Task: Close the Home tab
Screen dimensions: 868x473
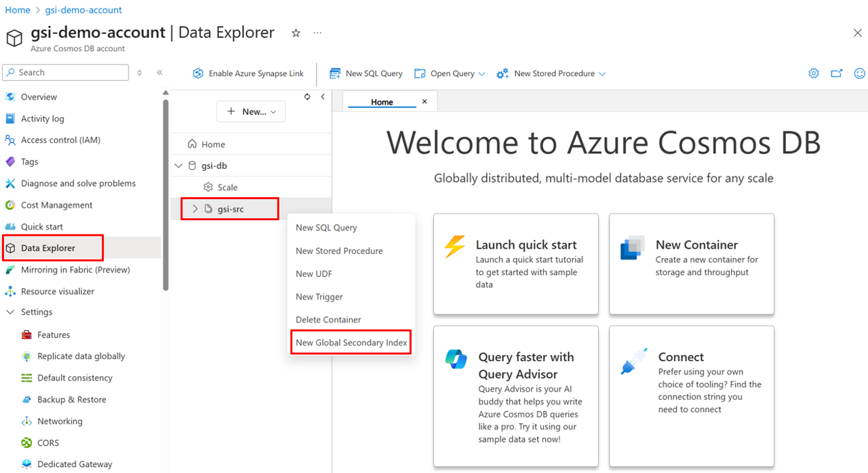Action: (425, 102)
